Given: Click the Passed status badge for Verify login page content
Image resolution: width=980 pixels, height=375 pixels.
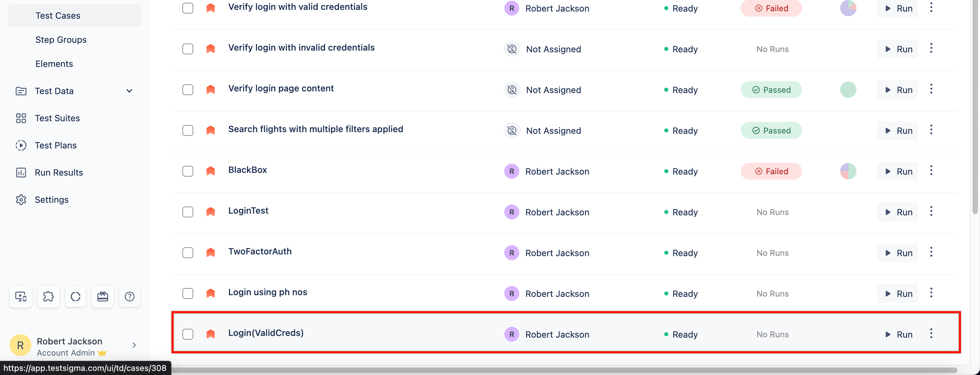Looking at the screenshot, I should tap(772, 89).
